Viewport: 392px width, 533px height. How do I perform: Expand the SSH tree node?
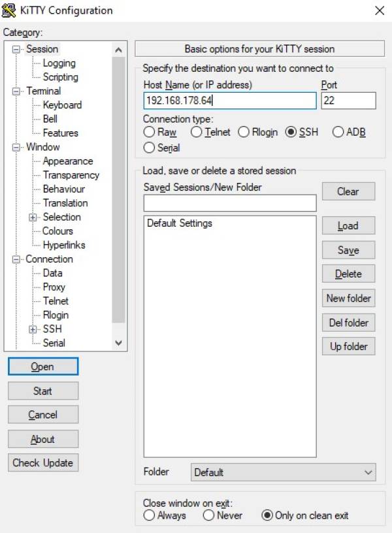[33, 329]
